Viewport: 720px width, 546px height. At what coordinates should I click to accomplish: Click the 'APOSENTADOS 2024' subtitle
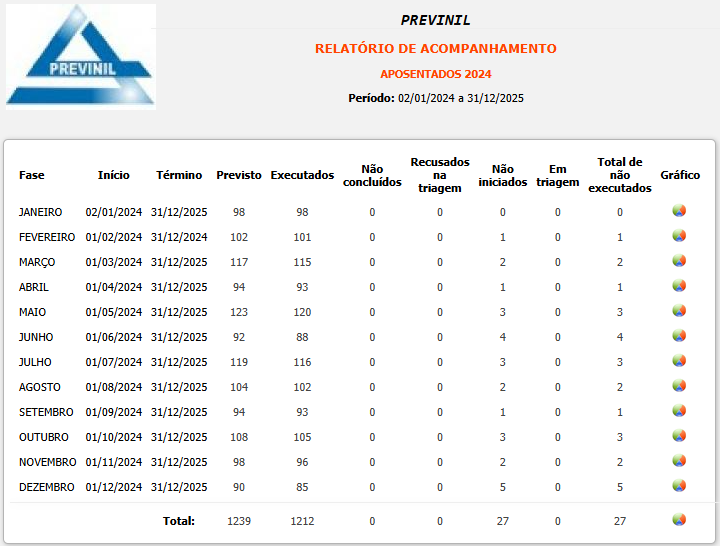pos(436,74)
